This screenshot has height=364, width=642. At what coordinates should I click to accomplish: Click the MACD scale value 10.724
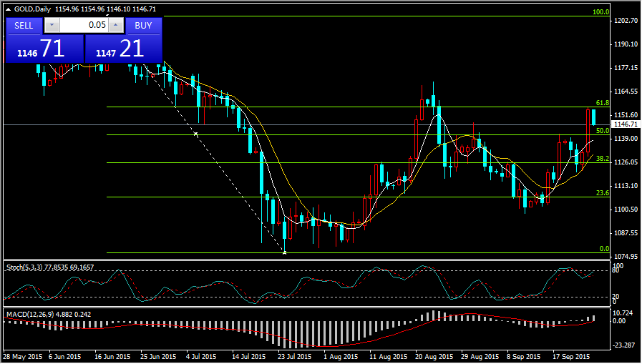623,313
